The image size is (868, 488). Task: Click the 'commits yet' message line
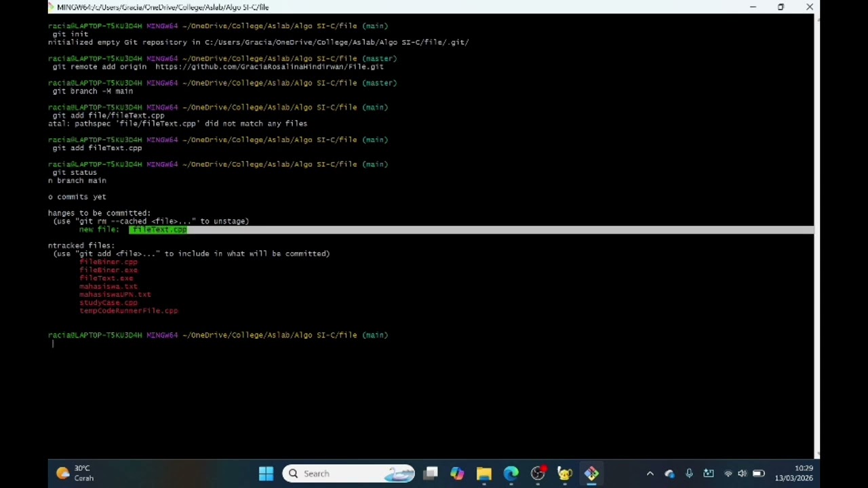pyautogui.click(x=77, y=197)
